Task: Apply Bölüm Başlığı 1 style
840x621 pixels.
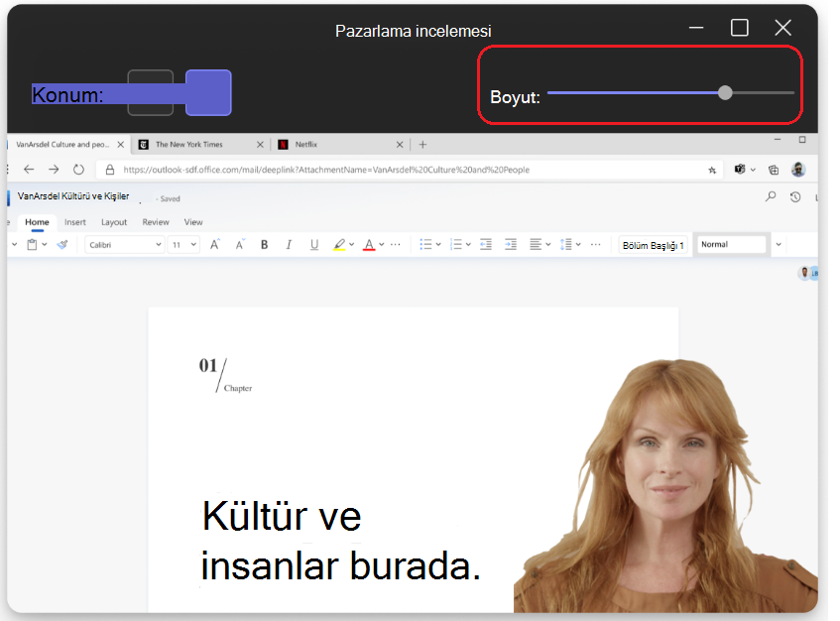Action: [653, 245]
